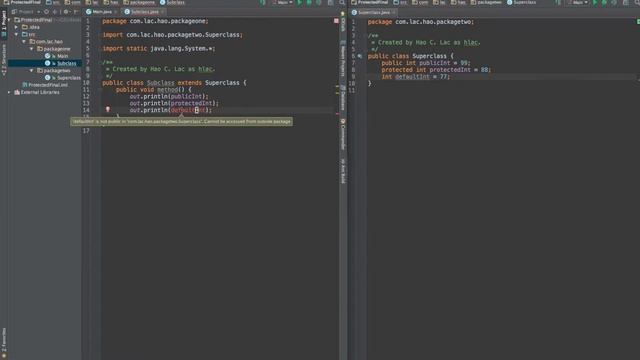Image resolution: width=640 pixels, height=360 pixels.
Task: Close the Superclass.java tab in right window
Action: coord(393,13)
